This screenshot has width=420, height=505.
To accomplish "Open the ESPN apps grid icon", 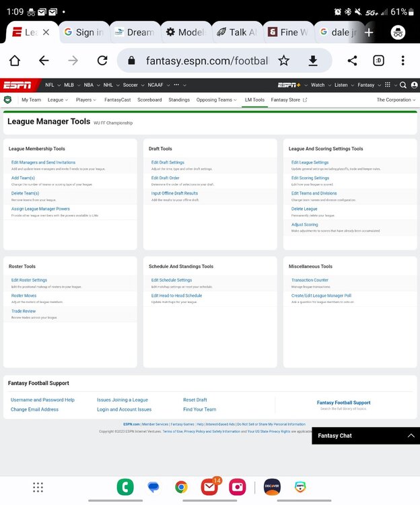I will [388, 85].
